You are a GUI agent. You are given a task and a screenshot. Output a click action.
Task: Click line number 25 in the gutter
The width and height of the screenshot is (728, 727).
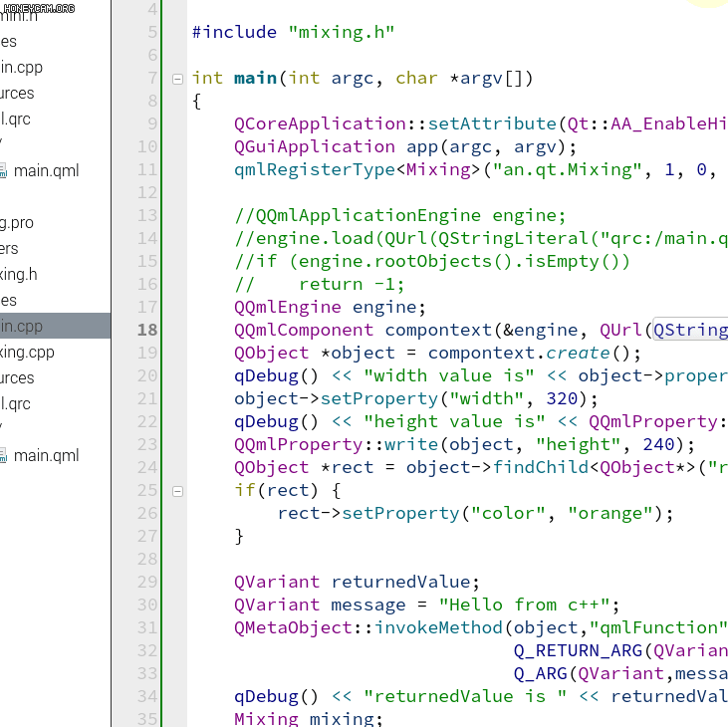coord(146,490)
